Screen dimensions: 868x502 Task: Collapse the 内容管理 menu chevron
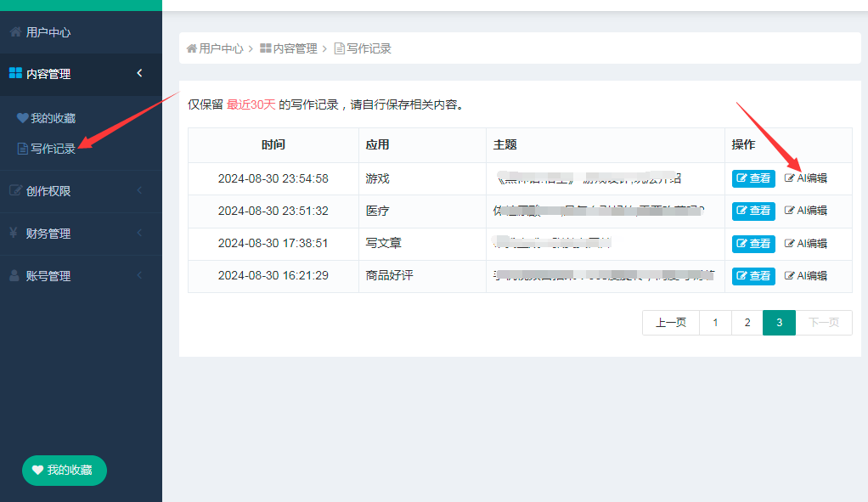[139, 74]
